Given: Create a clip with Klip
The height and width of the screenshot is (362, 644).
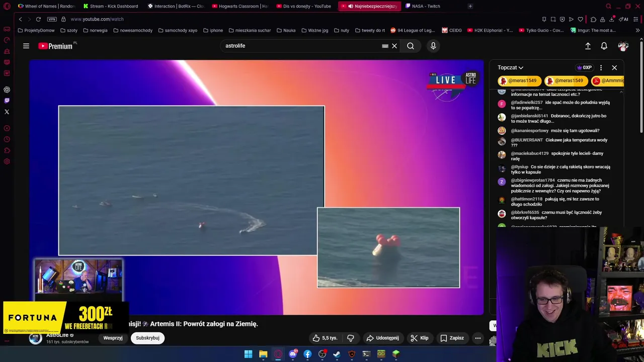Looking at the screenshot, I should [x=420, y=338].
